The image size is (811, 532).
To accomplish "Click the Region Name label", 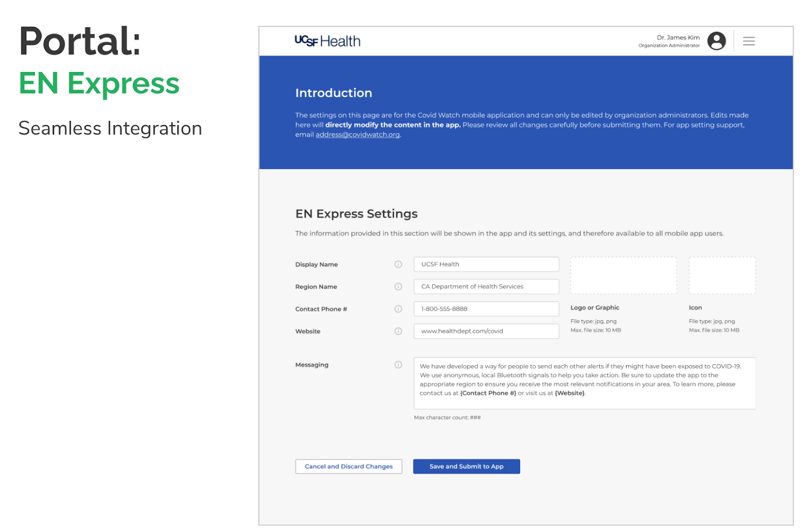I will [316, 287].
